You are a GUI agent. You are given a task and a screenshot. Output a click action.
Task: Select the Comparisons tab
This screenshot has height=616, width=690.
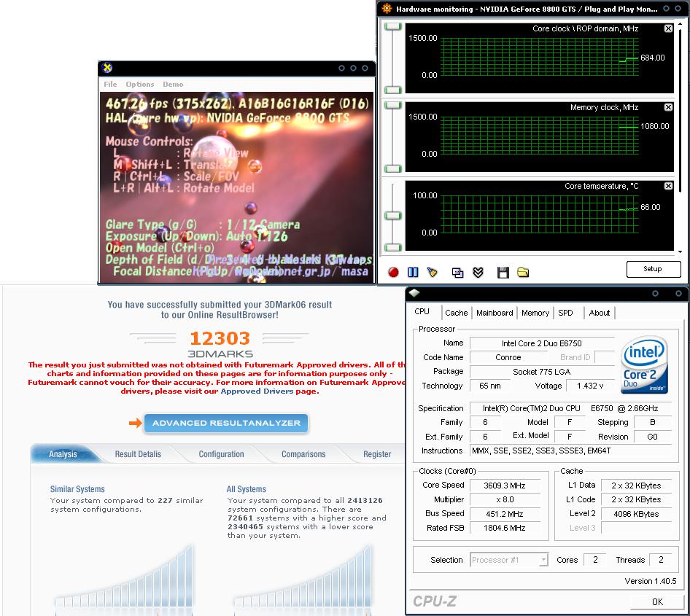(303, 454)
